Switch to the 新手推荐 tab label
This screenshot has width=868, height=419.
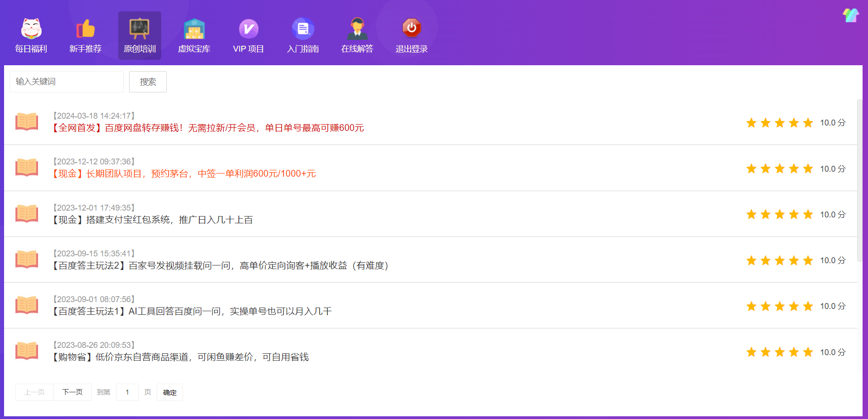[x=86, y=49]
